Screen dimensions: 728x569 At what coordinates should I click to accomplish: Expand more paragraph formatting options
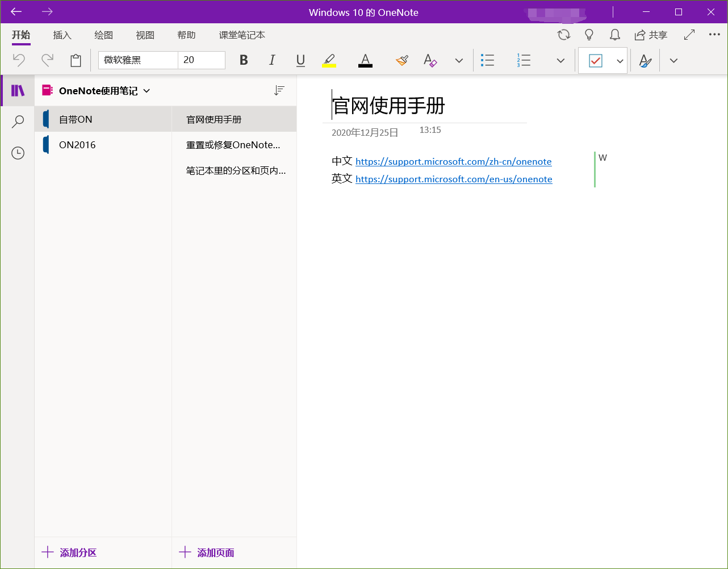pyautogui.click(x=560, y=61)
